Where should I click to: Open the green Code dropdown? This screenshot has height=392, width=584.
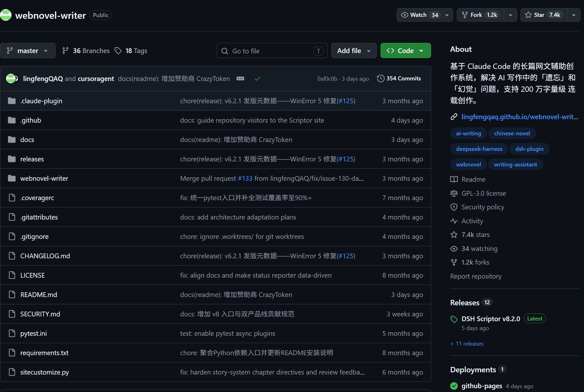[406, 51]
